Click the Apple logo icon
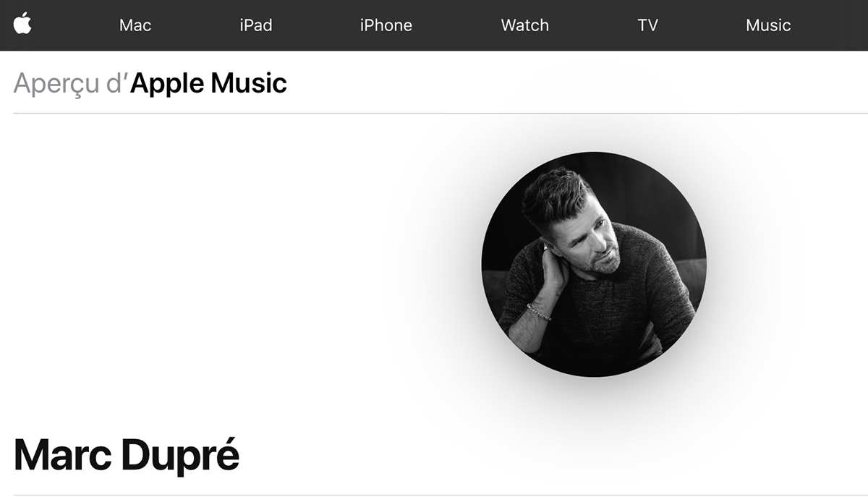The image size is (868, 497). 22,24
